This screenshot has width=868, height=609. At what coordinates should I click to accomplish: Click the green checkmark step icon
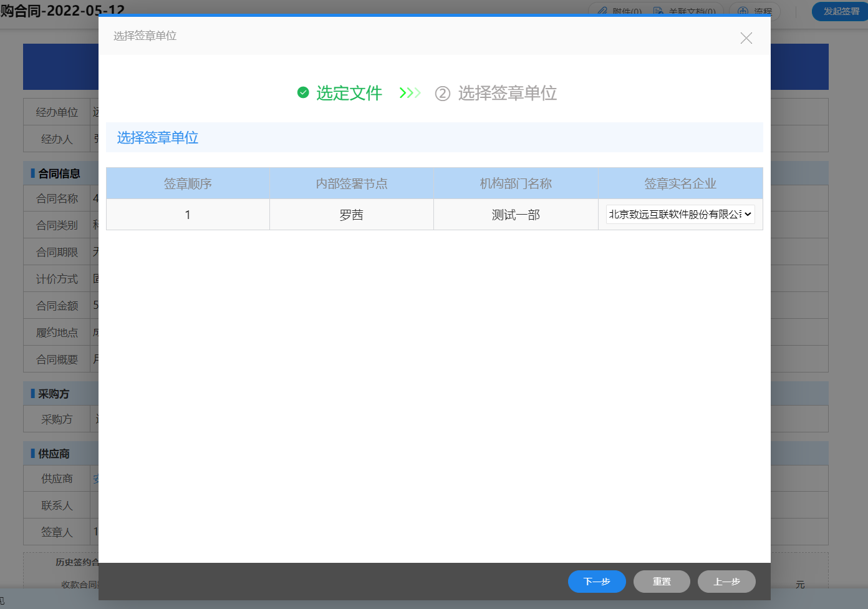click(x=303, y=92)
